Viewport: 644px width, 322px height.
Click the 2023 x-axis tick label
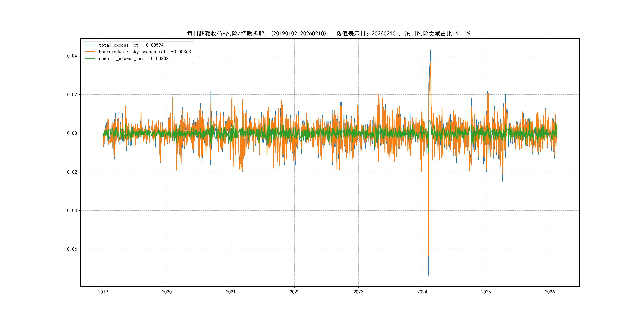[358, 292]
